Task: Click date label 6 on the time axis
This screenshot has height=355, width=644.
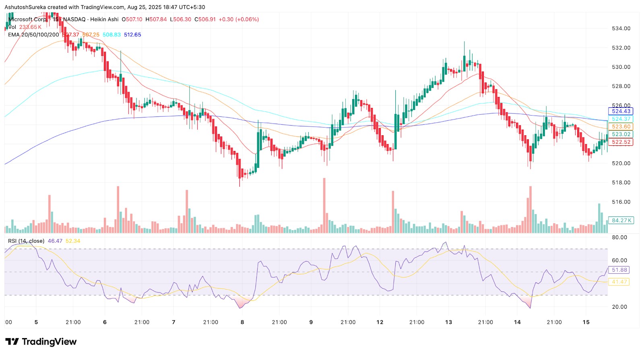Action: click(x=105, y=322)
